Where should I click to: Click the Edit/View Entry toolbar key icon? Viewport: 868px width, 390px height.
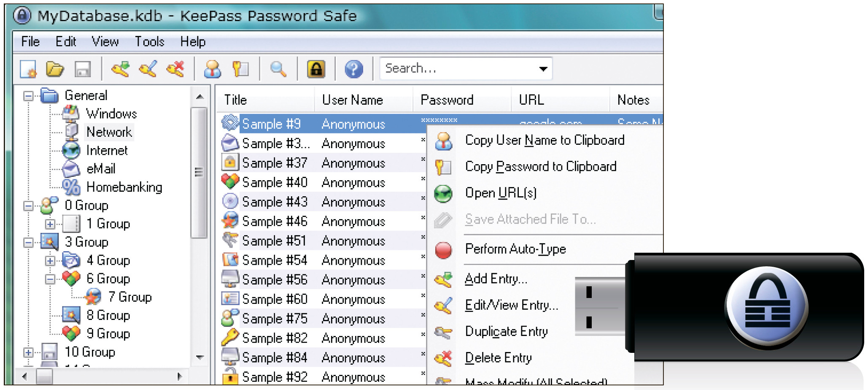pyautogui.click(x=148, y=68)
